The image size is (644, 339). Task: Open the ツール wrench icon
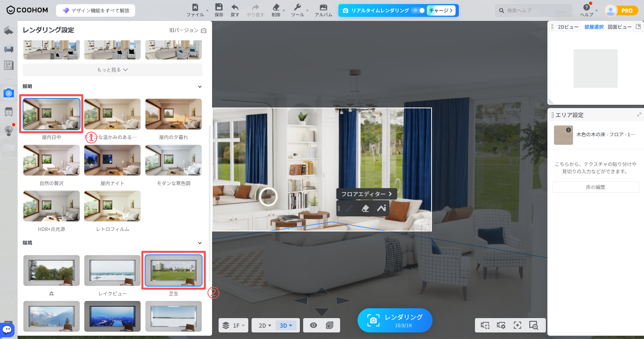pos(297,7)
